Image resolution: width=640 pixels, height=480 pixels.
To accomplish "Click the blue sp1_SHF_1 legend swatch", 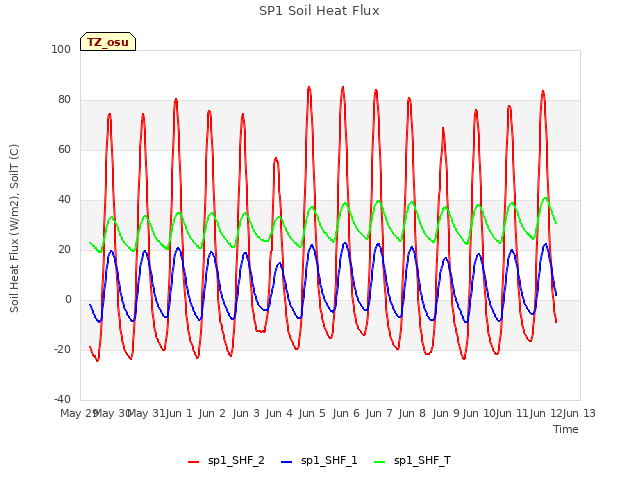I will click(x=287, y=462).
